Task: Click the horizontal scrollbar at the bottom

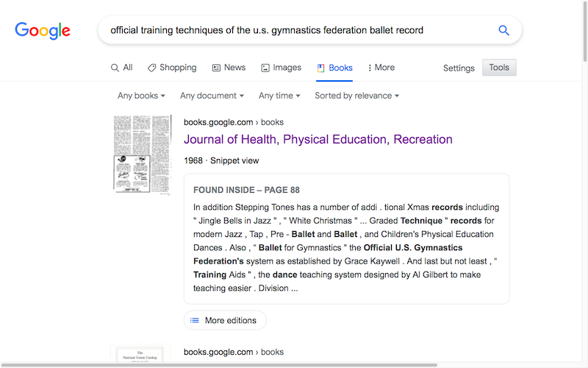Action: coord(220,364)
